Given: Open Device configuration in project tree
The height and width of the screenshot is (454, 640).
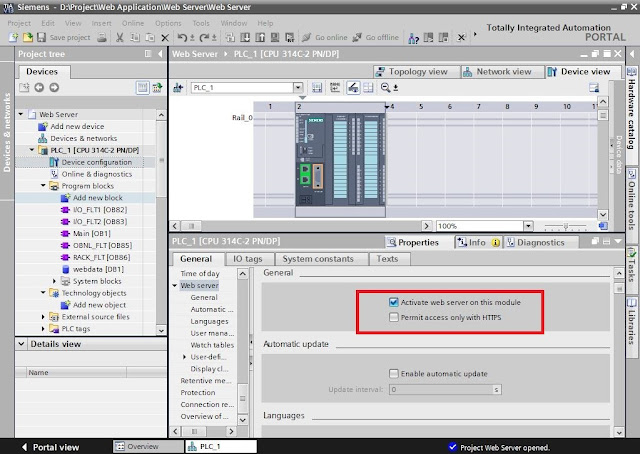Looking at the screenshot, I should pyautogui.click(x=96, y=162).
